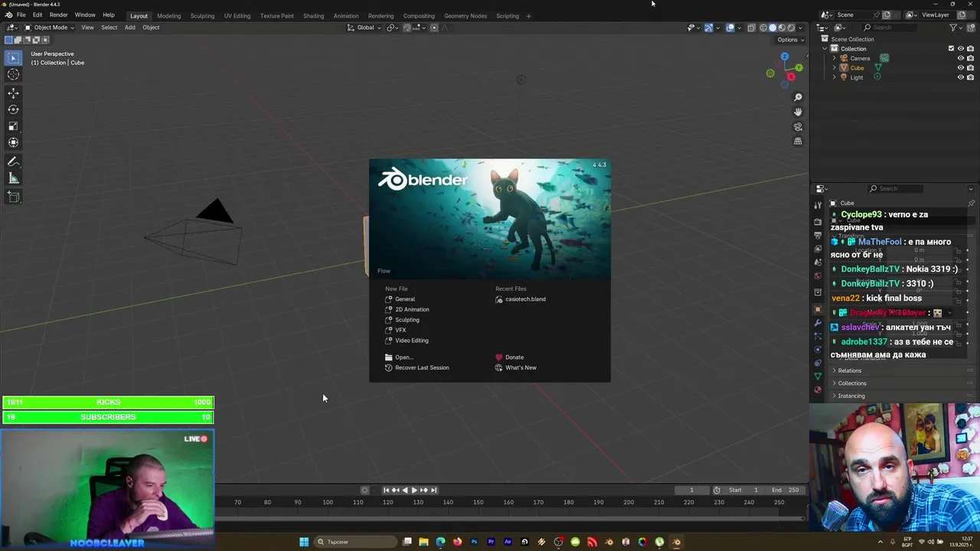Switch to Wireframe viewport shading
The image size is (980, 551).
pos(763,28)
